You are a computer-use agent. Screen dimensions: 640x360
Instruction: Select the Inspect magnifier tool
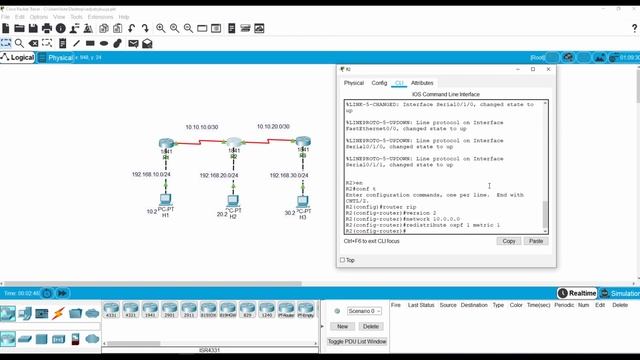coord(19,43)
